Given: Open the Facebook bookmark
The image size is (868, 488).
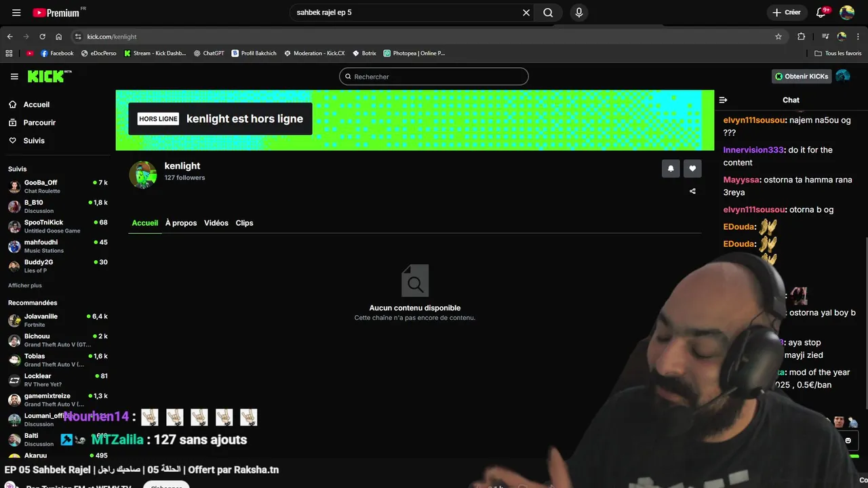Looking at the screenshot, I should 58,53.
